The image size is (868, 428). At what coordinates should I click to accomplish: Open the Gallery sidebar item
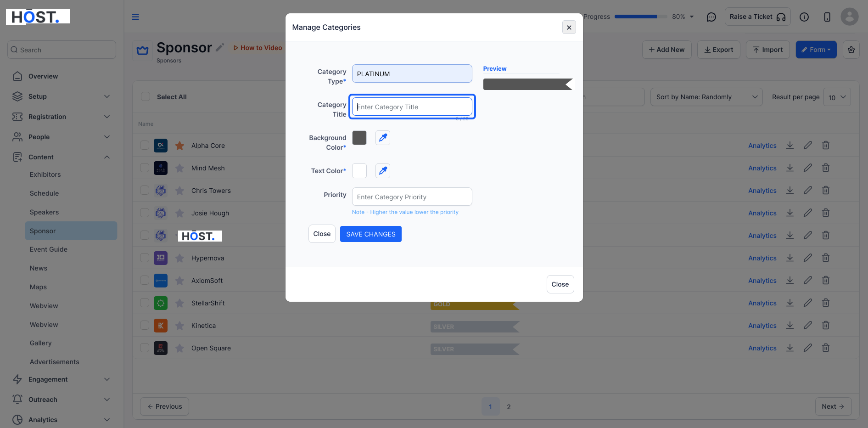click(x=41, y=343)
